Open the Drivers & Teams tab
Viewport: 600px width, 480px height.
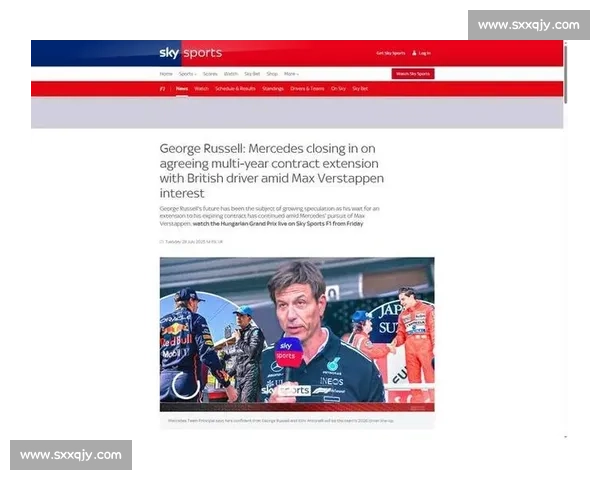click(x=307, y=89)
